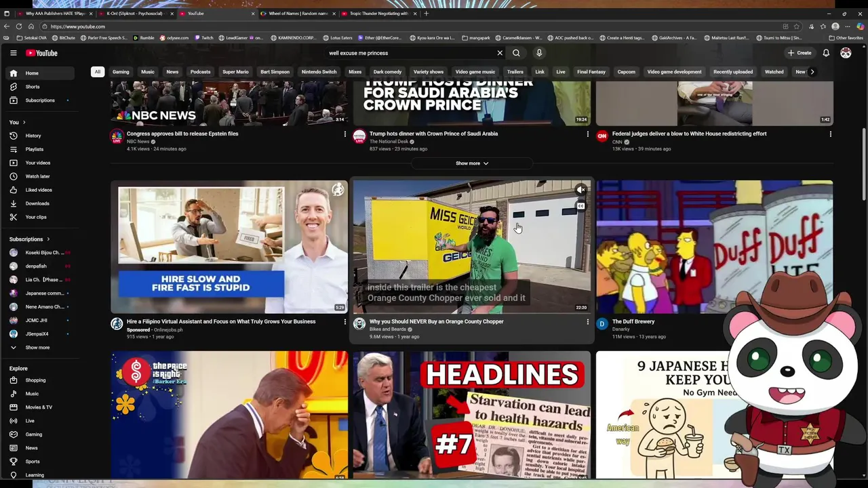Unmute the Orange County Chopper preview

[580, 190]
